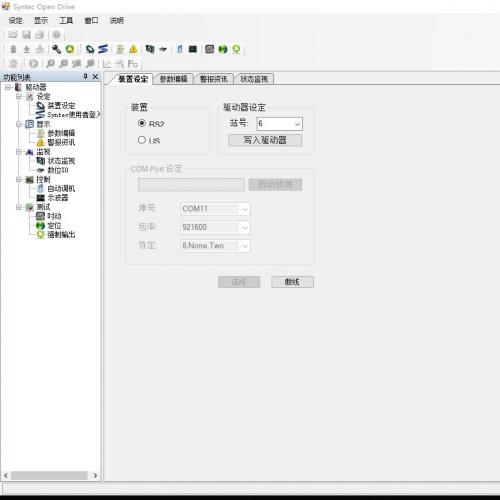Select the 装置设定 tab
Image resolution: width=500 pixels, height=500 pixels.
pyautogui.click(x=133, y=79)
